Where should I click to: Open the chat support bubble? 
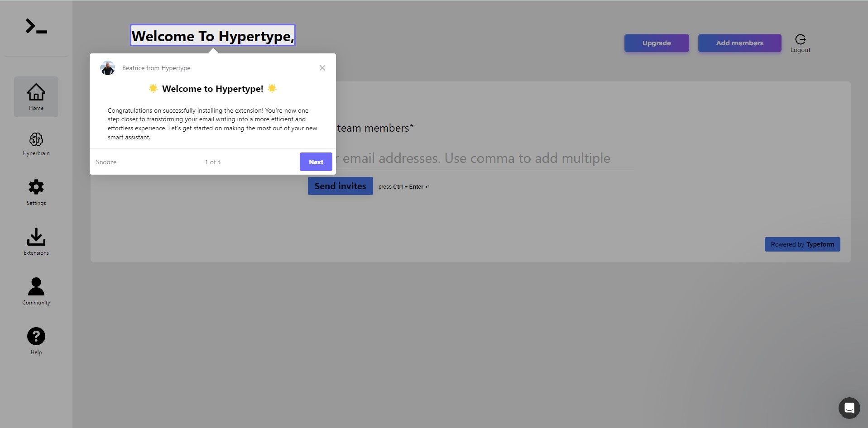[x=849, y=408]
